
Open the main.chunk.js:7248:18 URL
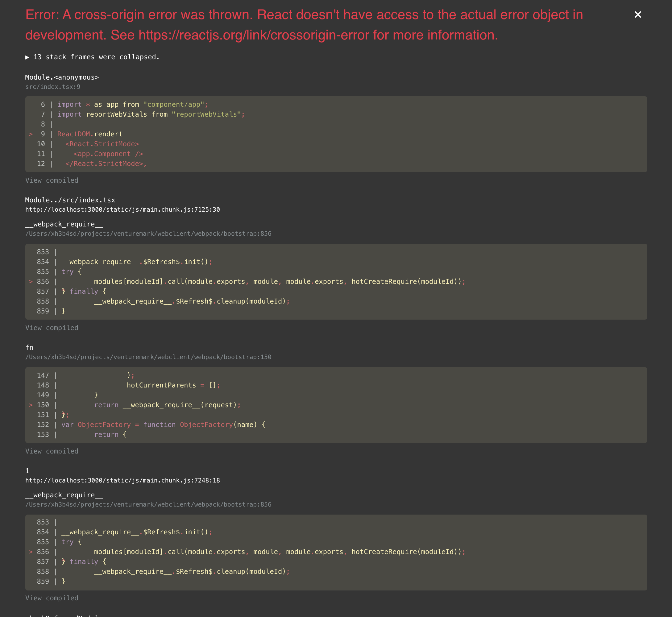coord(122,481)
